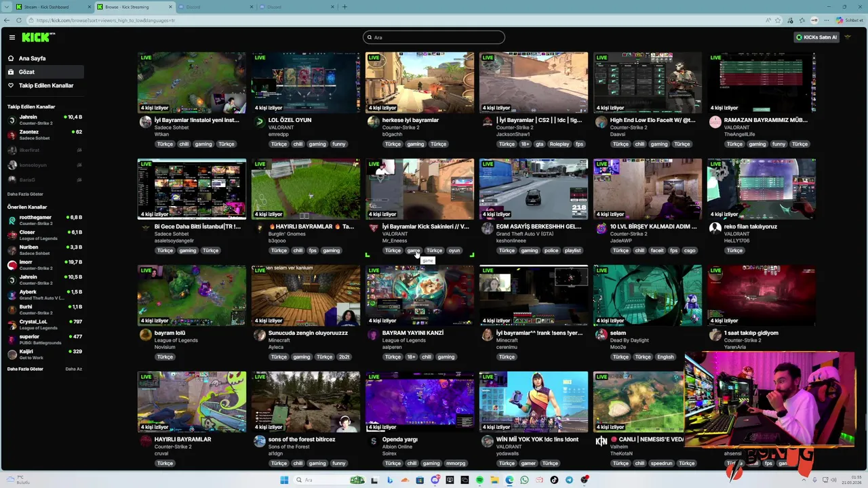Switch to Stream - Kick Dashboard tab

coord(52,7)
